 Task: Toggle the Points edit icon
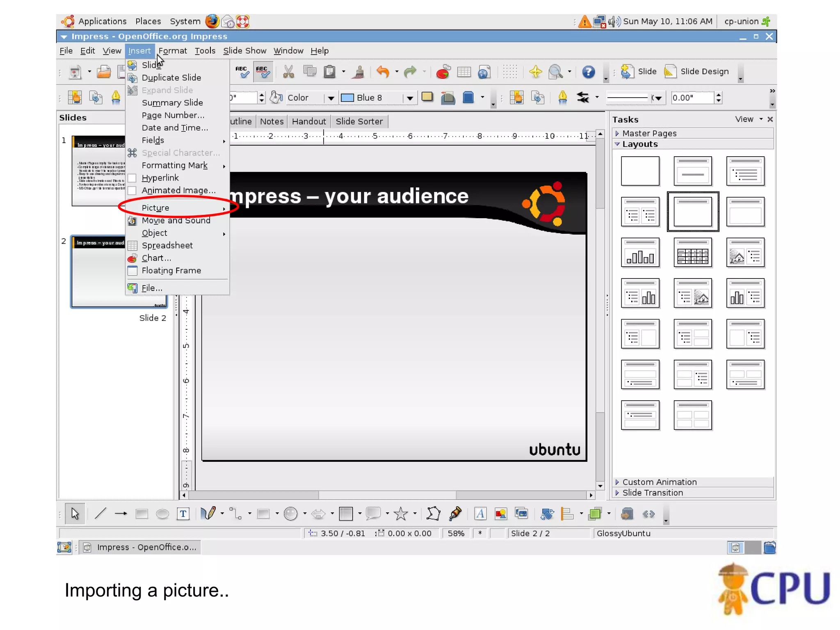click(433, 514)
